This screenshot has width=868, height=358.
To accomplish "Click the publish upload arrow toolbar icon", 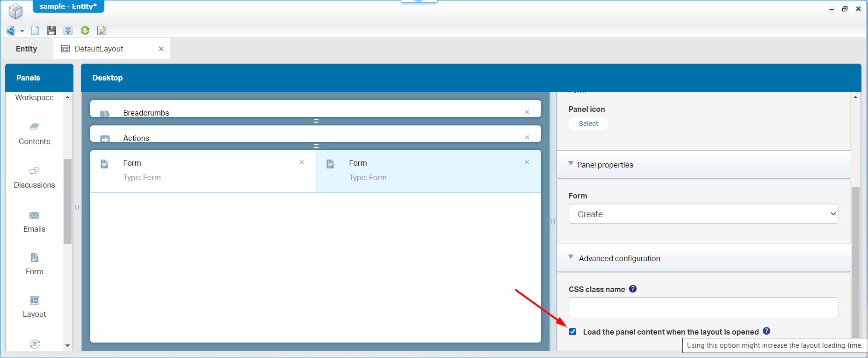I will tap(68, 30).
